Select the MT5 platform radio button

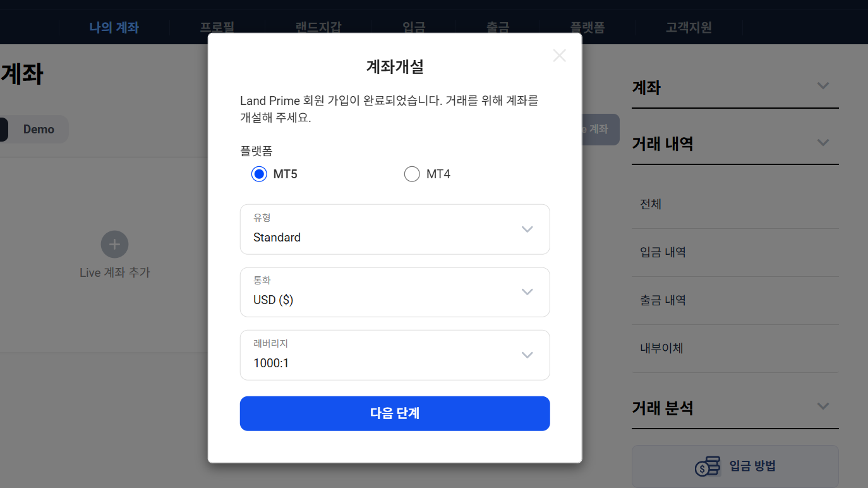pos(259,174)
